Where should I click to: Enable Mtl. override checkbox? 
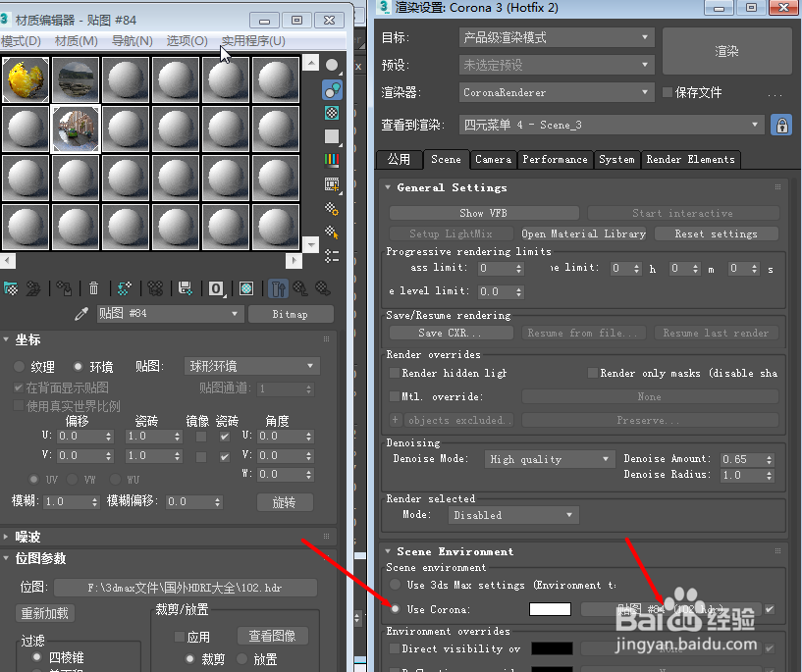(x=395, y=396)
